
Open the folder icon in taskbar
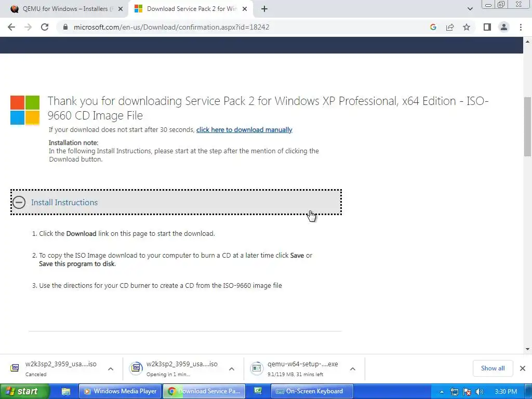pos(65,392)
